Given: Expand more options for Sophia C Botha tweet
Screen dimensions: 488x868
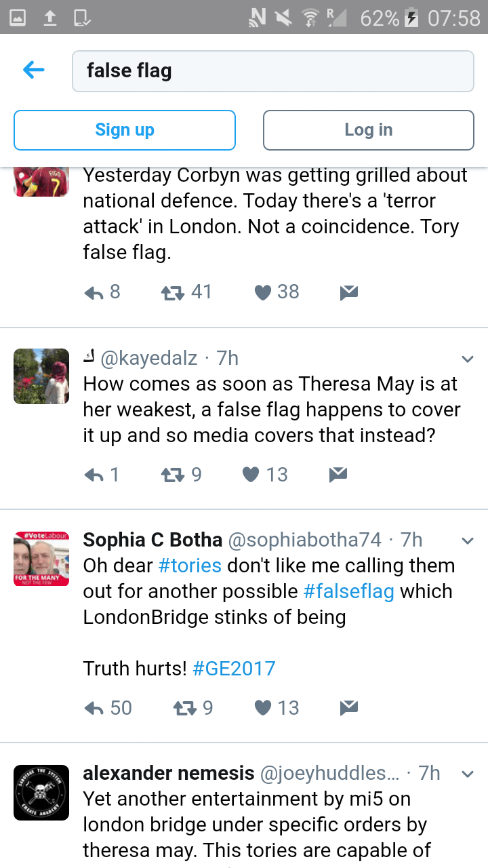Looking at the screenshot, I should pyautogui.click(x=467, y=540).
